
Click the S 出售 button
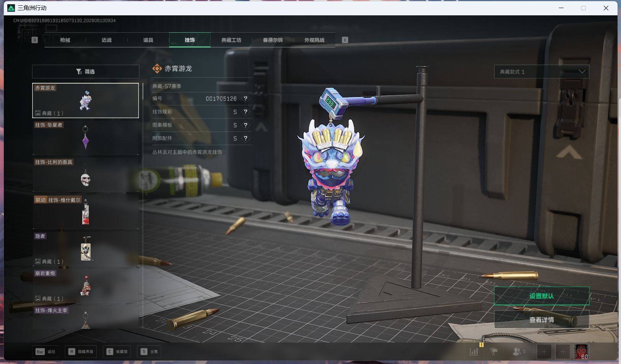[x=149, y=351]
